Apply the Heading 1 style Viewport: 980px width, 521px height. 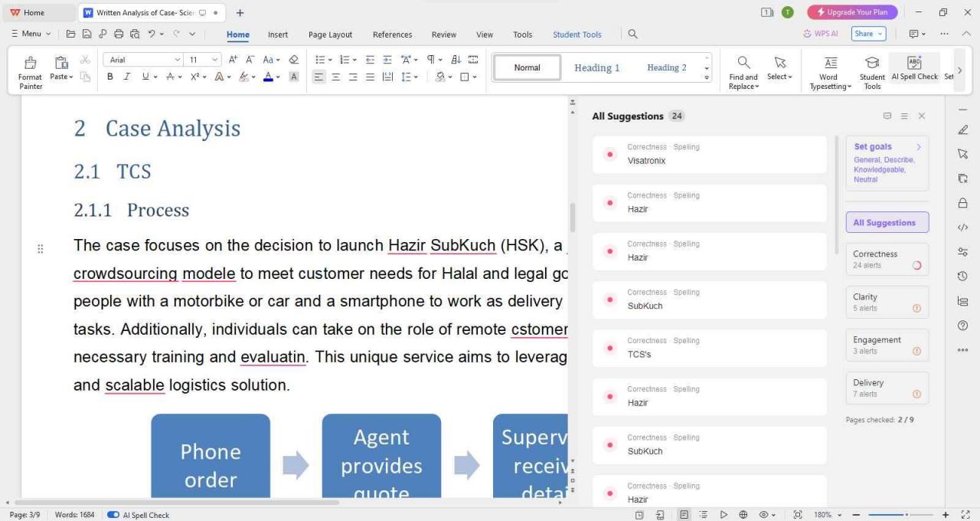pos(597,67)
